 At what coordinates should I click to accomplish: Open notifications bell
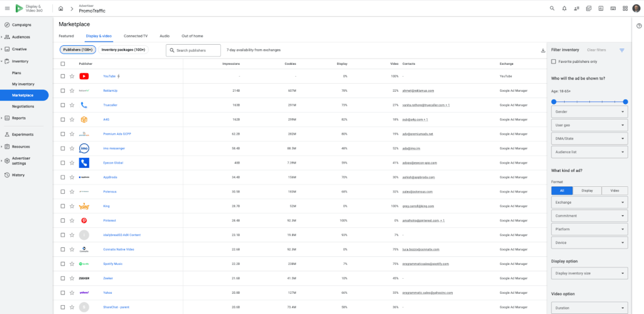pos(564,8)
